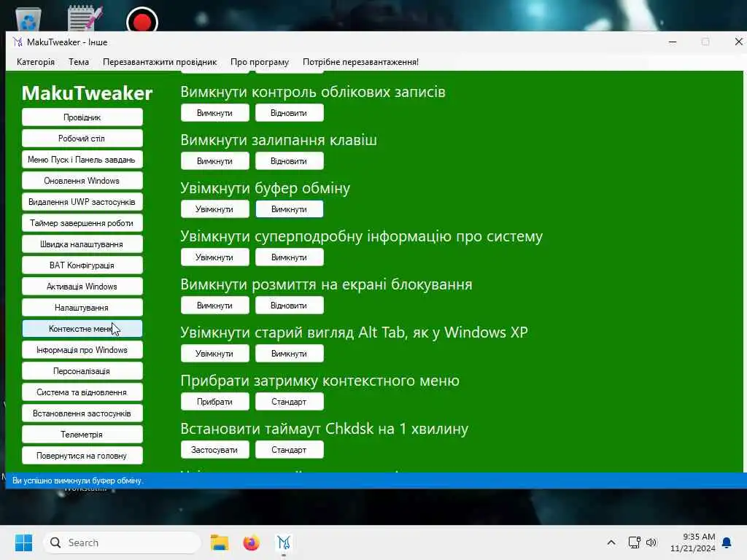Viewport: 747px width, 560px height.
Task: Click Відновити for user account control
Action: [x=289, y=113]
